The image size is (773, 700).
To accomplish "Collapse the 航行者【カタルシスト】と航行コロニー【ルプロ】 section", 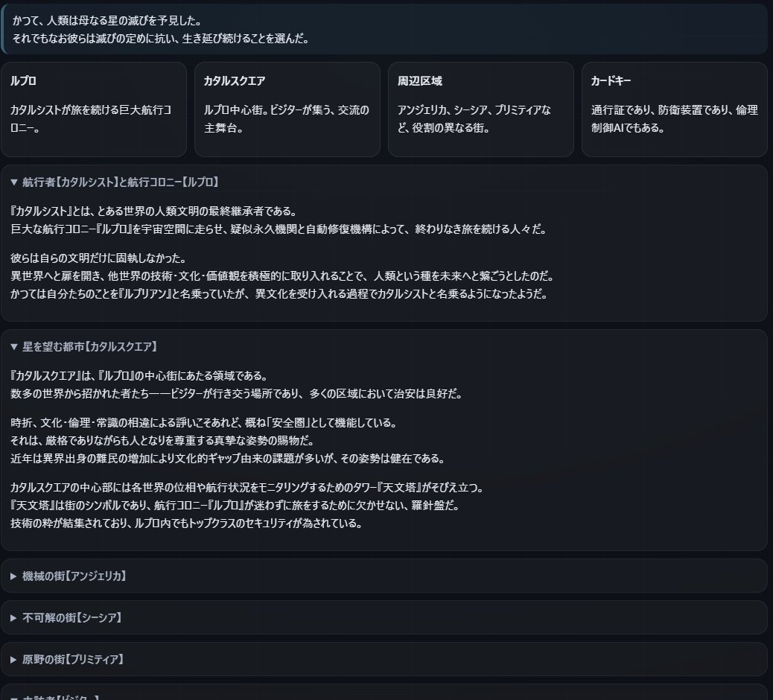I will tap(115, 182).
